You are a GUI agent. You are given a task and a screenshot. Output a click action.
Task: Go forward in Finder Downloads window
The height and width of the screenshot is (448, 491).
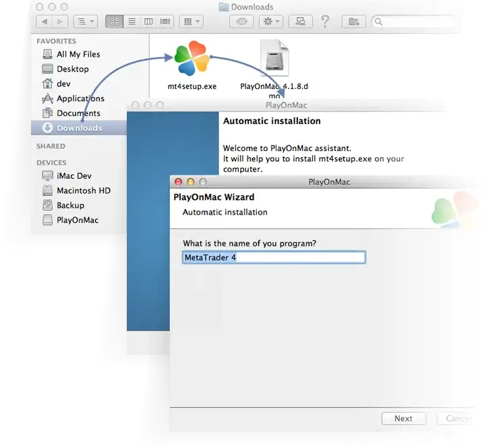(x=60, y=22)
